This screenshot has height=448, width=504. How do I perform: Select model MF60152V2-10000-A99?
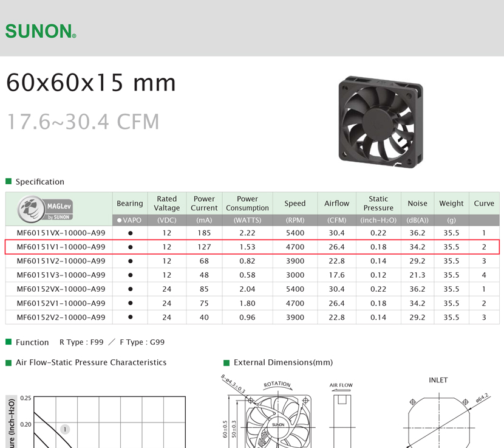[x=61, y=317]
